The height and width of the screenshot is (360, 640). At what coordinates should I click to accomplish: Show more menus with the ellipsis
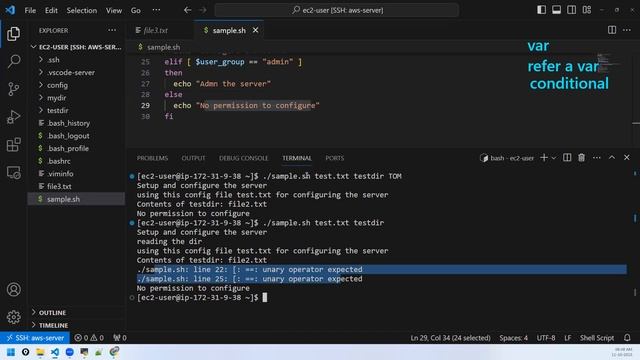pyautogui.click(x=156, y=10)
